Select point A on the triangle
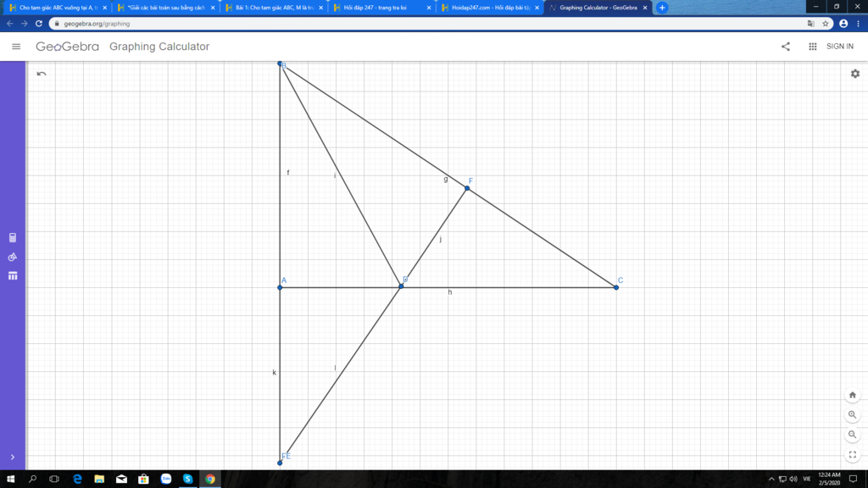The image size is (868, 488). tap(280, 287)
